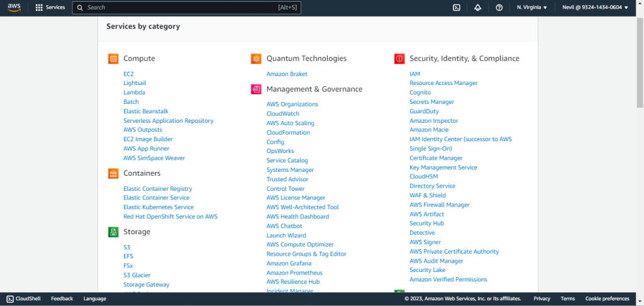Click the Management & Governance category icon
This screenshot has width=644, height=306.
point(257,89)
